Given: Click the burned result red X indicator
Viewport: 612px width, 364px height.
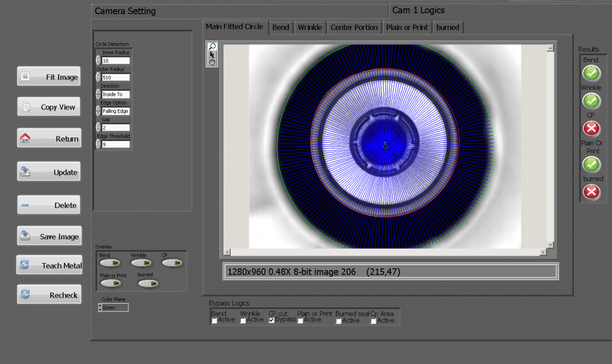Looking at the screenshot, I should coord(591,191).
